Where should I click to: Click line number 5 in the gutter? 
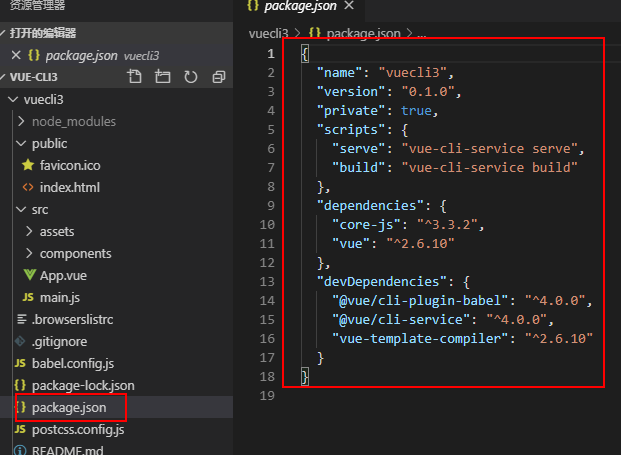[x=271, y=129]
